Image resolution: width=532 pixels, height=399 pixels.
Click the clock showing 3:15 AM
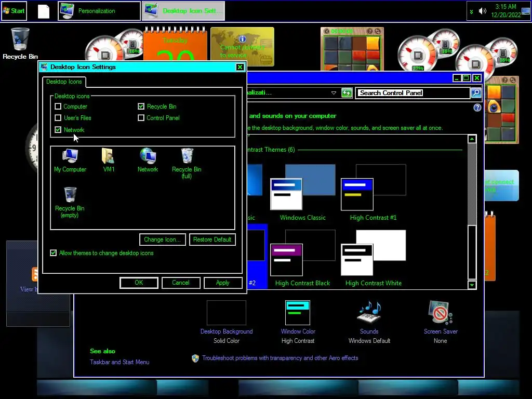tap(506, 11)
